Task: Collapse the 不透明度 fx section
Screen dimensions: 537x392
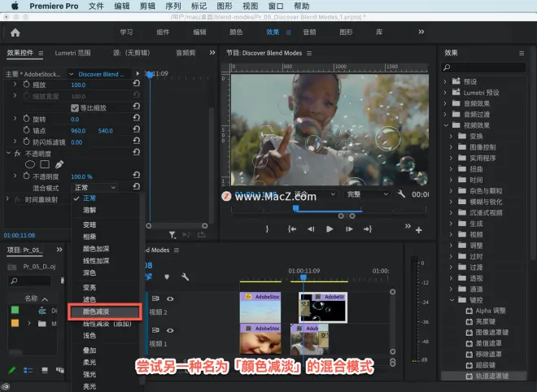Action: click(8, 153)
